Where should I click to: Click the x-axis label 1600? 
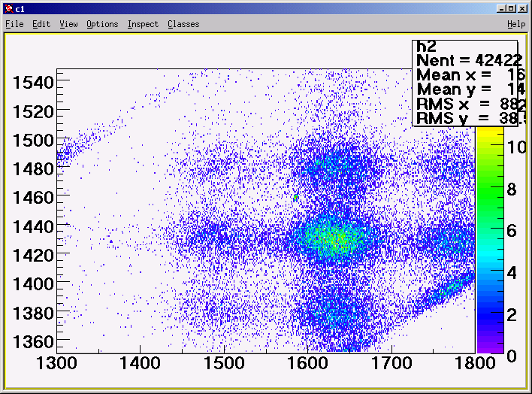tap(307, 363)
